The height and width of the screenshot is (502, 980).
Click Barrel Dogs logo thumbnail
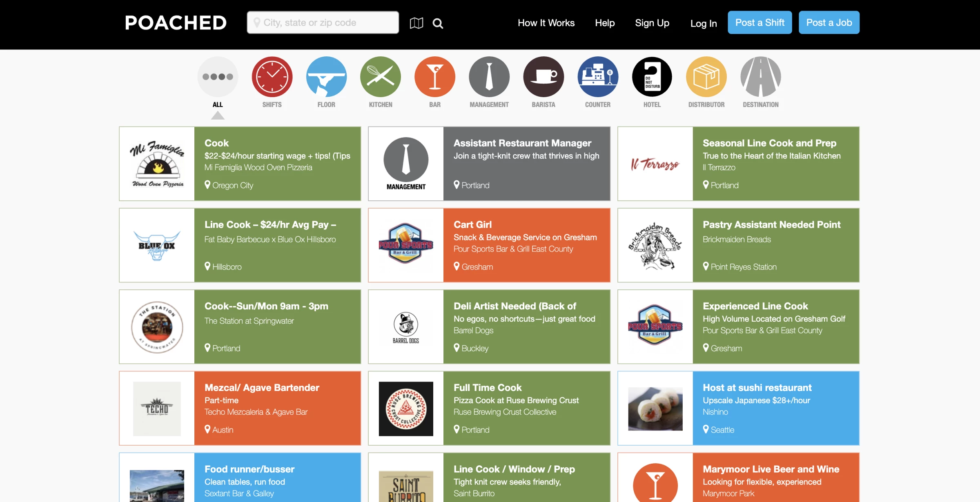406,328
